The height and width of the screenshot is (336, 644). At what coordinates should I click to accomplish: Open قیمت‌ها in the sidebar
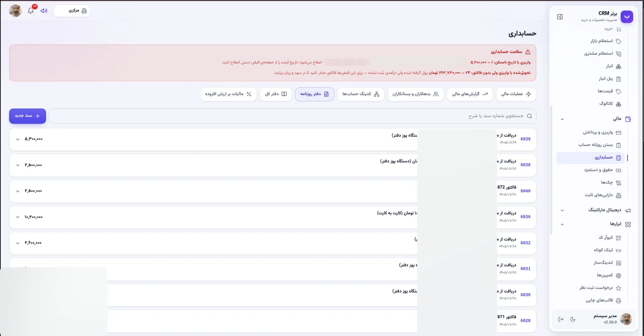tap(609, 91)
